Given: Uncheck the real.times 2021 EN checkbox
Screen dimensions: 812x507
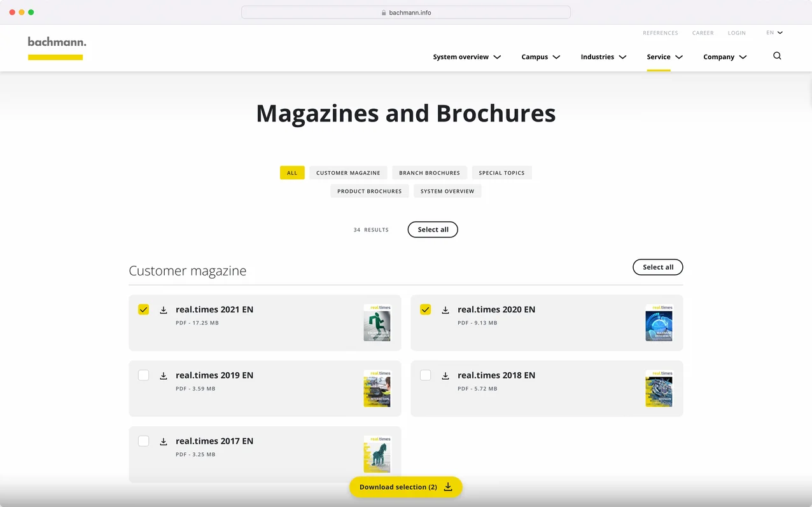Looking at the screenshot, I should [x=144, y=310].
